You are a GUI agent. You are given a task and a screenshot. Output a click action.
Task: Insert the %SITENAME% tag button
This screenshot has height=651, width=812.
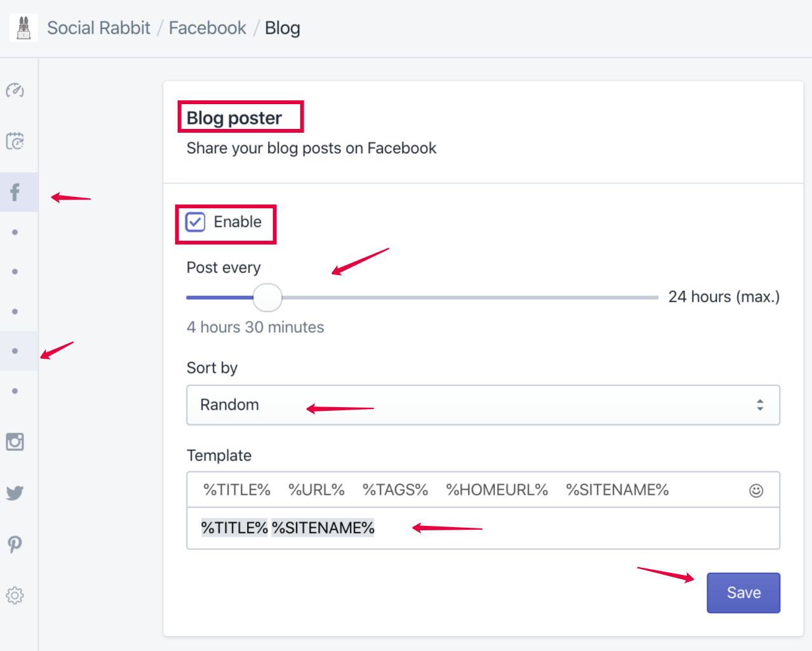click(617, 490)
